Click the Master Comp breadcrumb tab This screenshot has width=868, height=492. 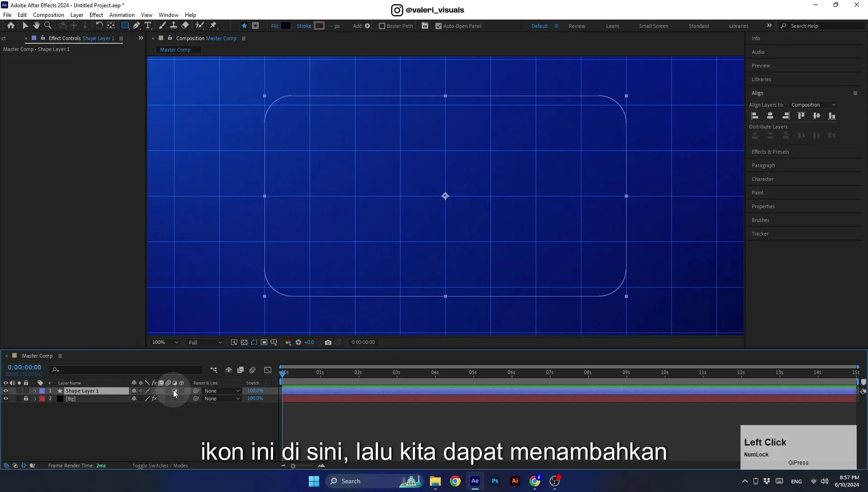point(175,50)
